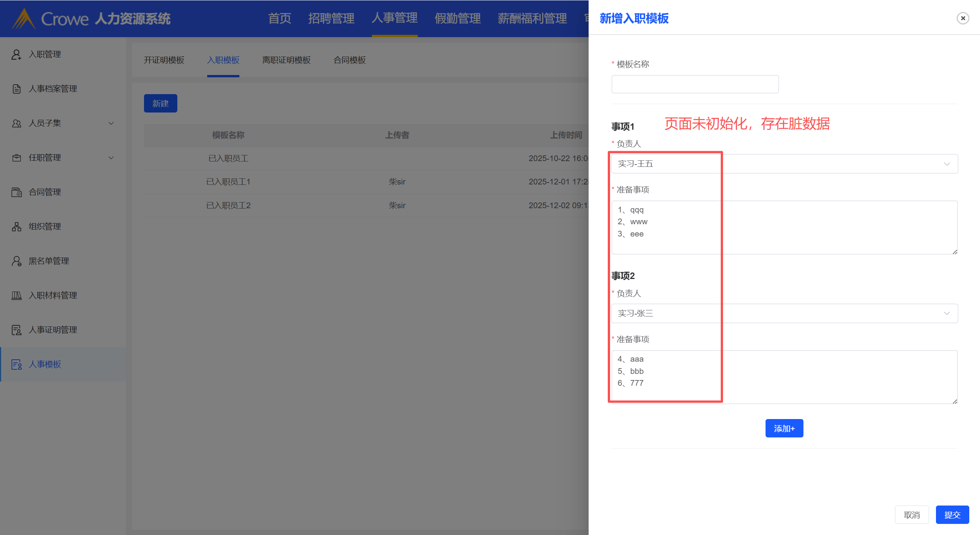Click the 合同管理 sidebar icon
The image size is (980, 535).
[16, 192]
